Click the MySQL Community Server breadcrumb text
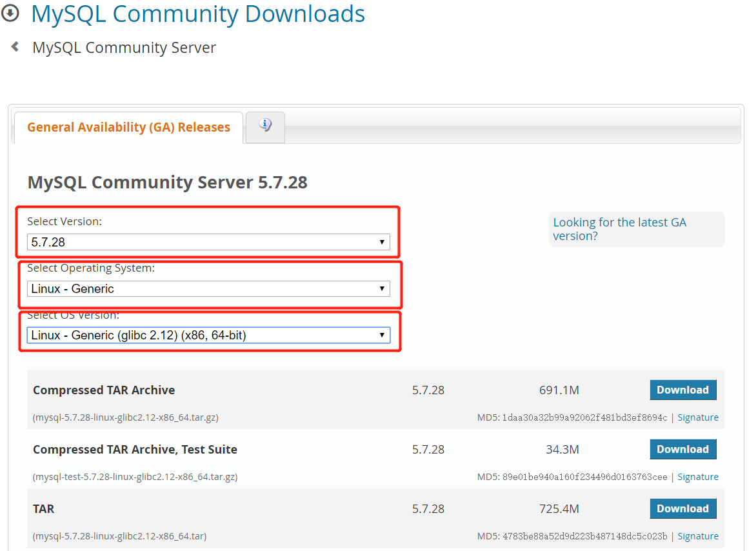The height and width of the screenshot is (551, 756). (124, 48)
